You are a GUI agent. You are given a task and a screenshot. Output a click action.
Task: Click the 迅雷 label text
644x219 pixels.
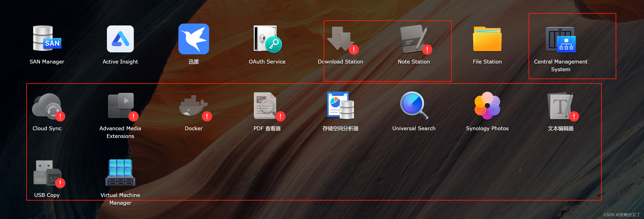pyautogui.click(x=194, y=62)
